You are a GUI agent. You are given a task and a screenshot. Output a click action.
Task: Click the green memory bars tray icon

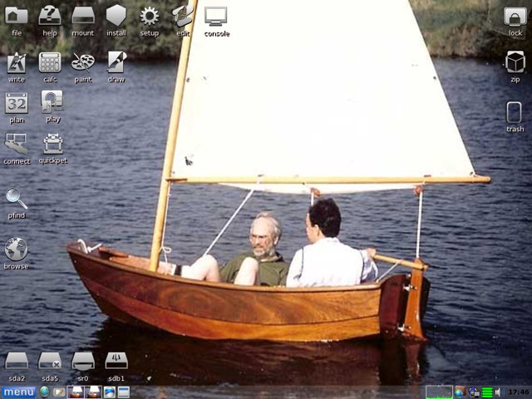[x=487, y=392]
